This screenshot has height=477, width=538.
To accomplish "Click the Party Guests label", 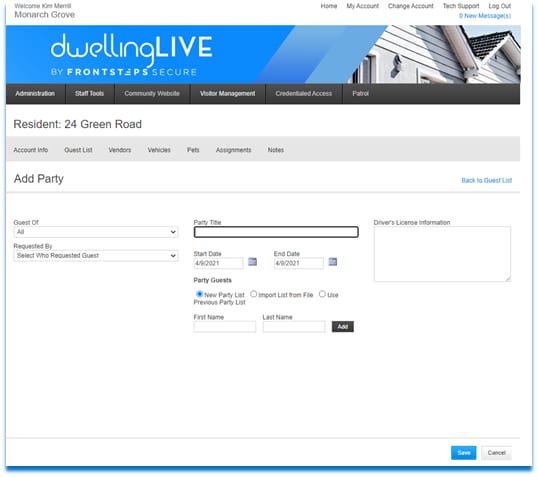I will click(213, 280).
